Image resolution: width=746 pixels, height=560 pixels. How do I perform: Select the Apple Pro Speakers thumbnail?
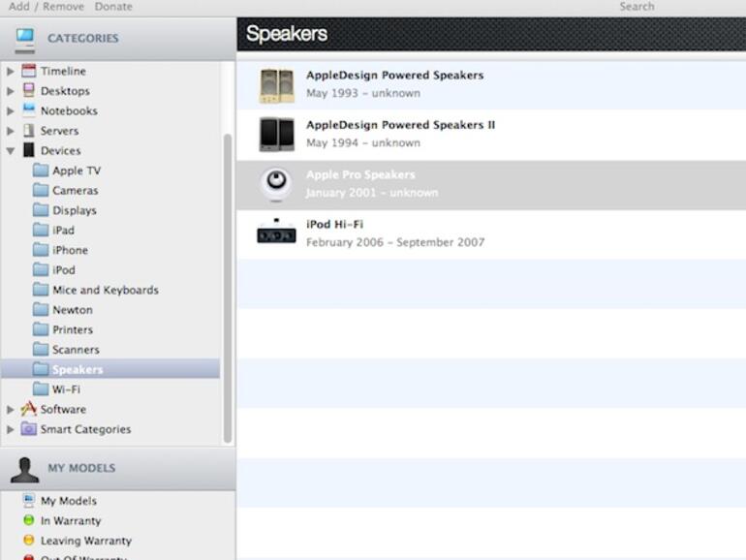click(x=276, y=185)
